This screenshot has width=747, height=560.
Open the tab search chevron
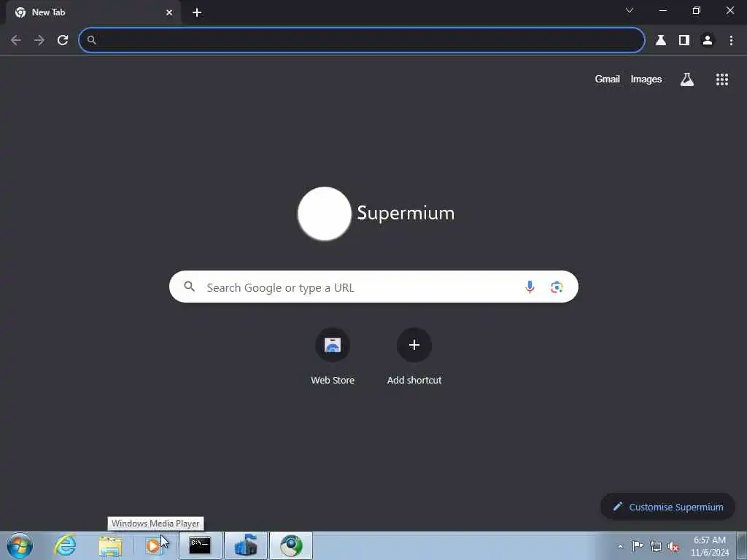click(630, 10)
